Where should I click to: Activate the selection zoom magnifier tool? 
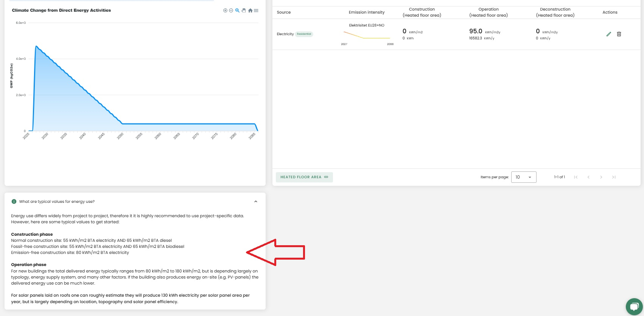(237, 11)
